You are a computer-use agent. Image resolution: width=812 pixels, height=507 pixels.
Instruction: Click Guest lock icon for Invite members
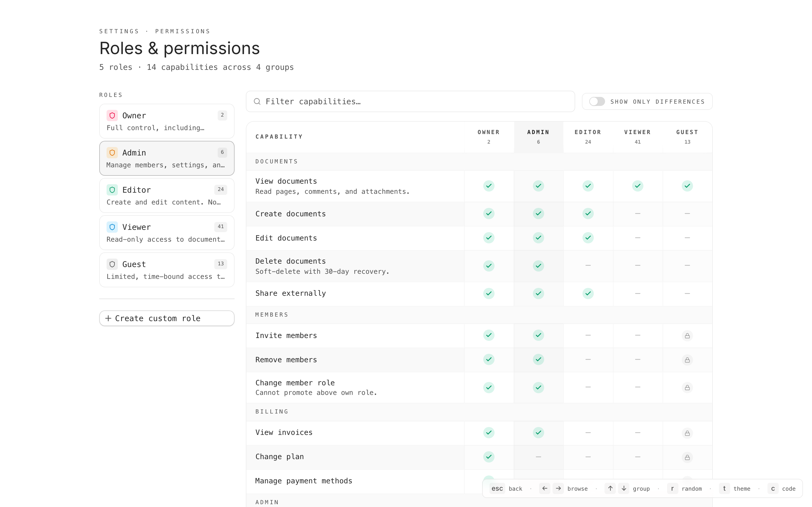tap(687, 336)
